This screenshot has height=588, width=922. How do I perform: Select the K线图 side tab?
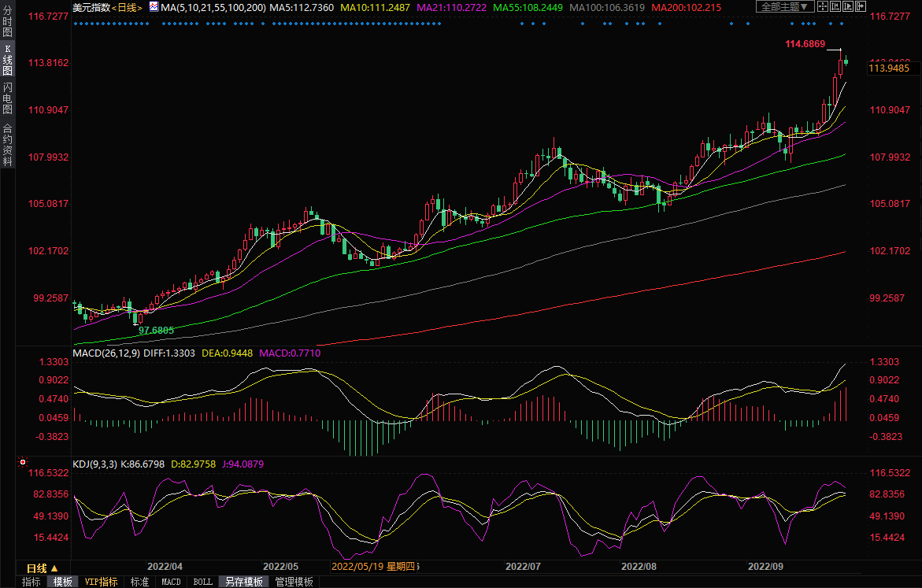[x=7, y=61]
